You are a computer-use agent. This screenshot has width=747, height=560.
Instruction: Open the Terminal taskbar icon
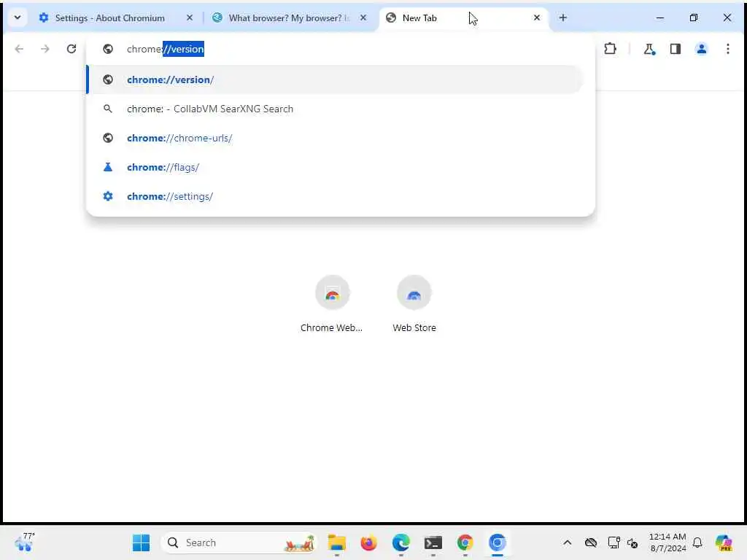tap(433, 542)
